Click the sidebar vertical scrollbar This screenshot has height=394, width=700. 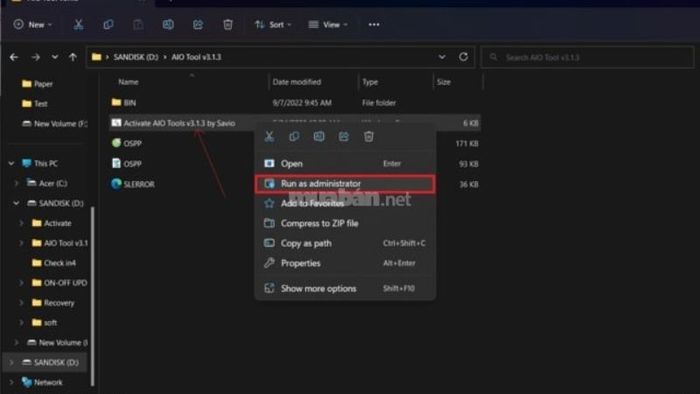coord(92,295)
